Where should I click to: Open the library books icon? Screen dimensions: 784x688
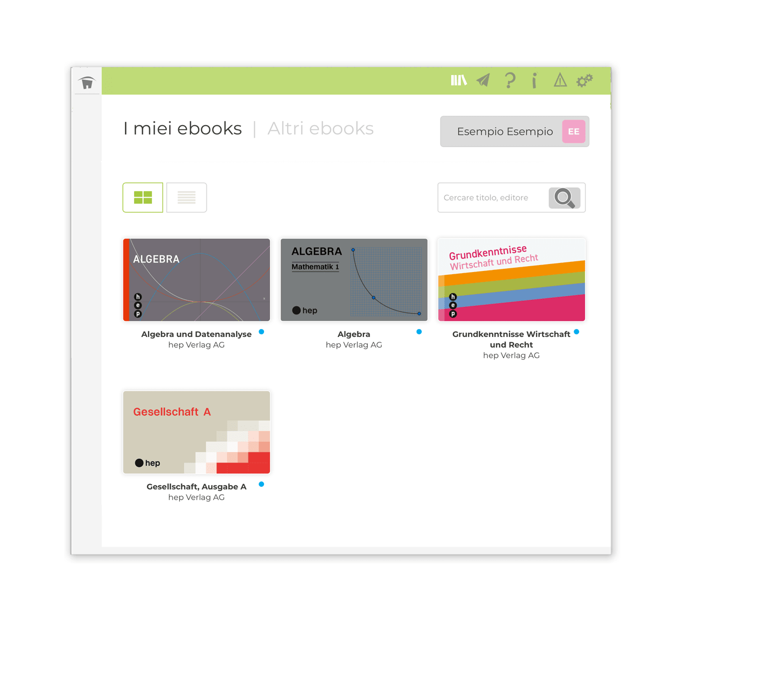coord(459,80)
